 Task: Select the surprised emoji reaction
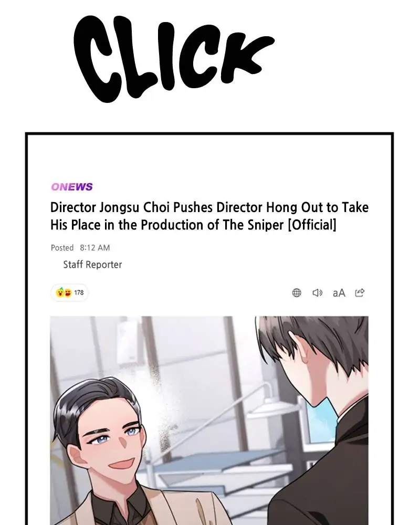pyautogui.click(x=60, y=292)
